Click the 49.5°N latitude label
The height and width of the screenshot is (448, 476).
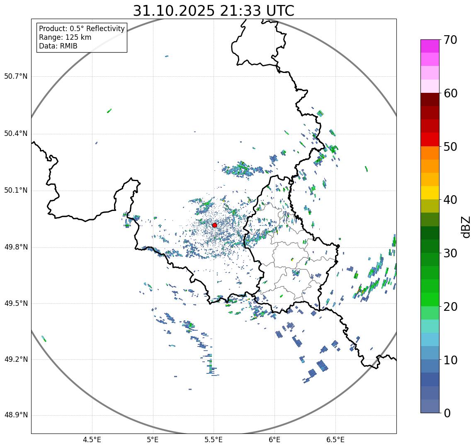pos(16,303)
